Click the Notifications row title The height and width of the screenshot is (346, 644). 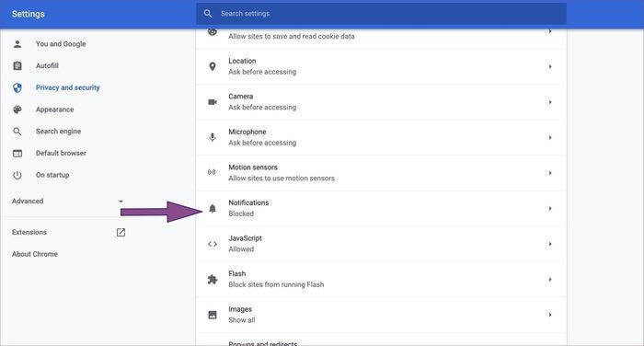(248, 202)
